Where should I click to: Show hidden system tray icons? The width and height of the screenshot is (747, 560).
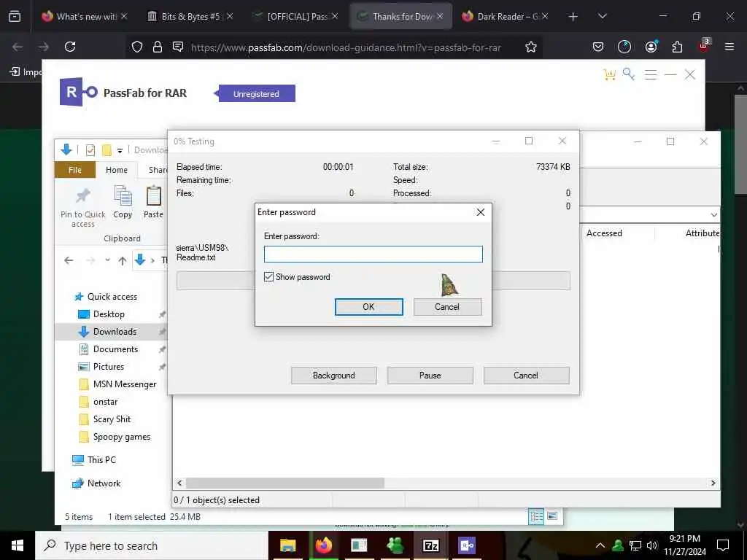pos(600,545)
